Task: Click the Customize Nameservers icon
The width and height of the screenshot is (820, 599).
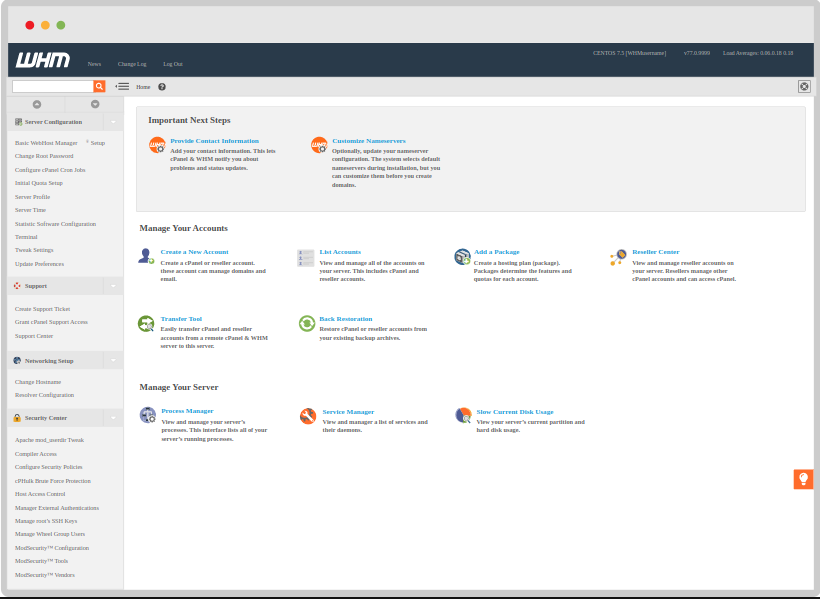Action: (319, 145)
